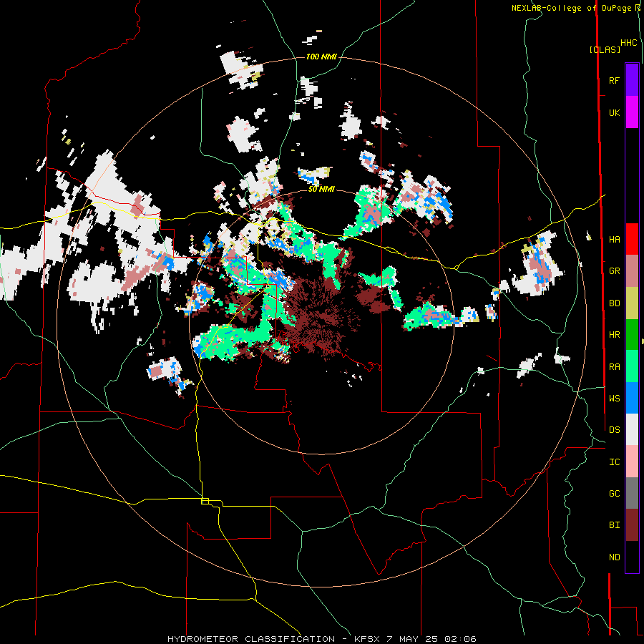Click the white DS legend swatch
This screenshot has width=644, height=644.
[x=632, y=429]
